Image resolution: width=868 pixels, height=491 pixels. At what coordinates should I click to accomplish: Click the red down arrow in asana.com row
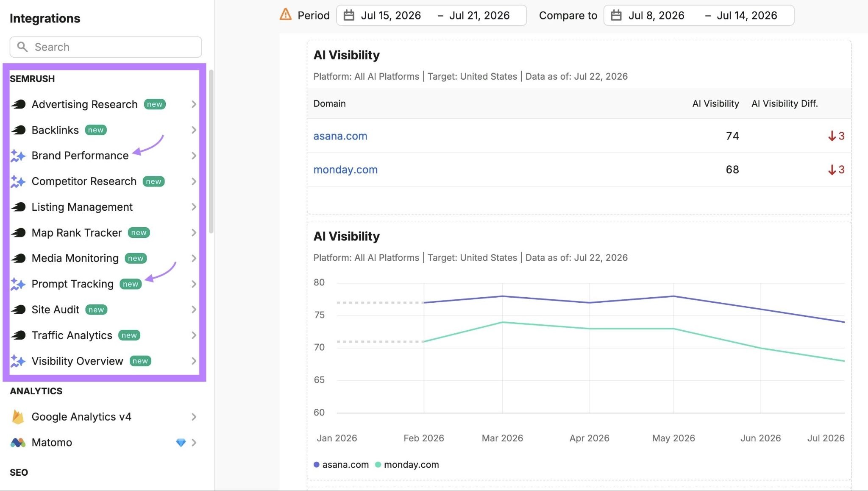(x=832, y=136)
